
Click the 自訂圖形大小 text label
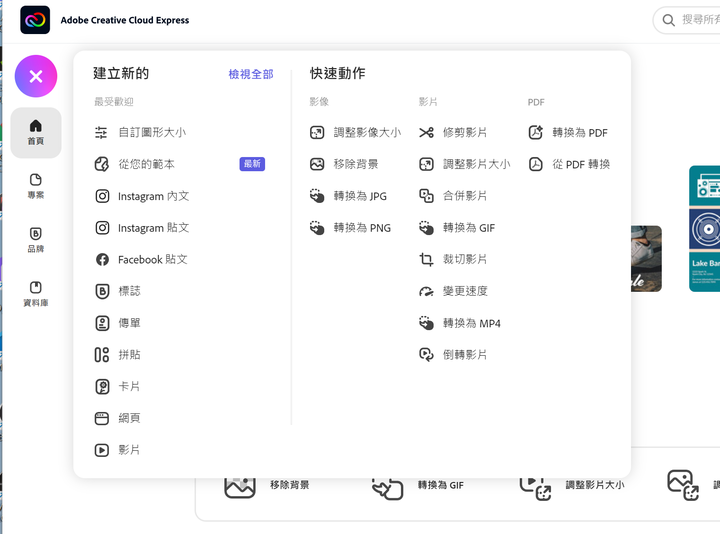pyautogui.click(x=152, y=133)
